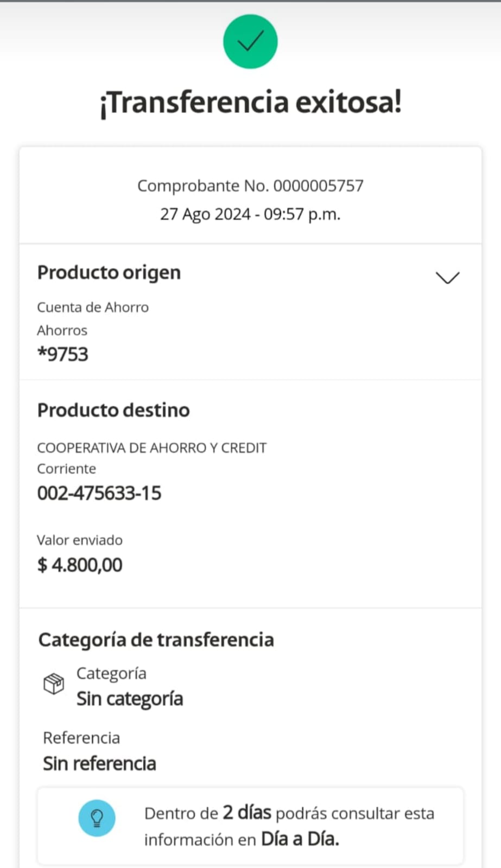Click the Sin referencia value
501x868 pixels.
pos(100,763)
